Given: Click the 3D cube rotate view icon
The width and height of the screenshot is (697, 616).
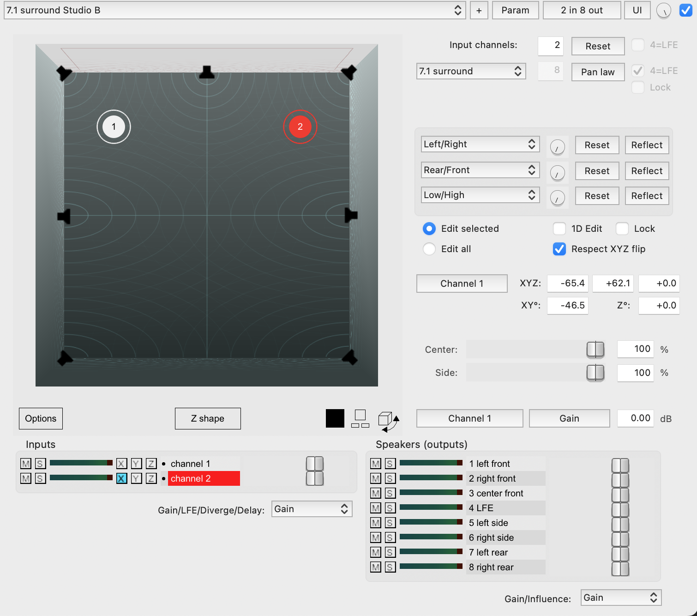Looking at the screenshot, I should tap(388, 420).
